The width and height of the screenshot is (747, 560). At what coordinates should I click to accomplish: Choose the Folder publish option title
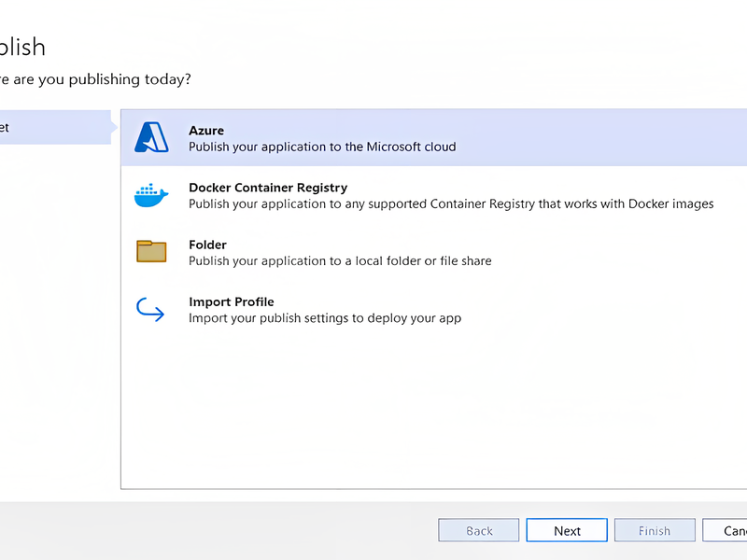point(207,245)
